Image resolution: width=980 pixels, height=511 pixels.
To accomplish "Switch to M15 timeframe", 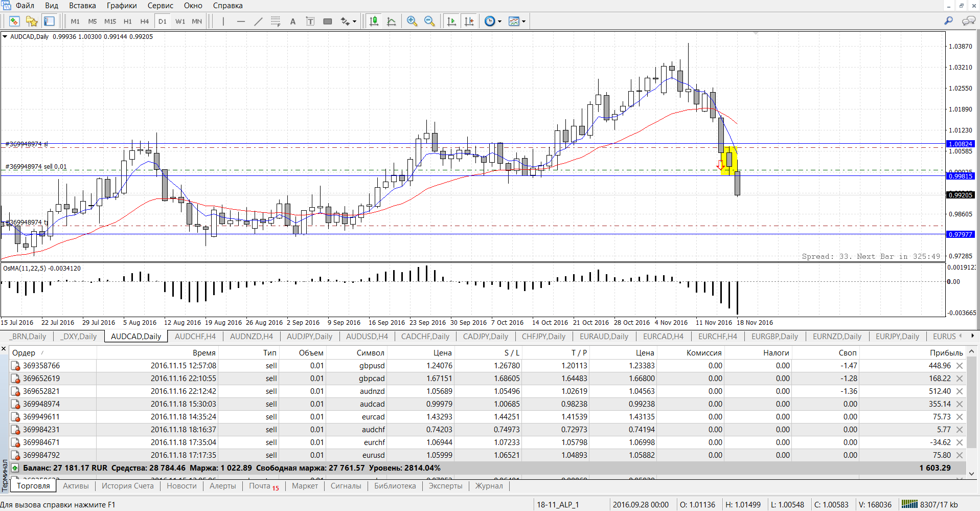I will (110, 21).
